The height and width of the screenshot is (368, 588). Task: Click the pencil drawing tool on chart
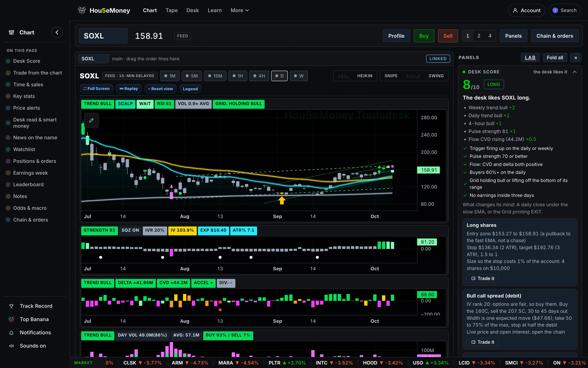91,120
